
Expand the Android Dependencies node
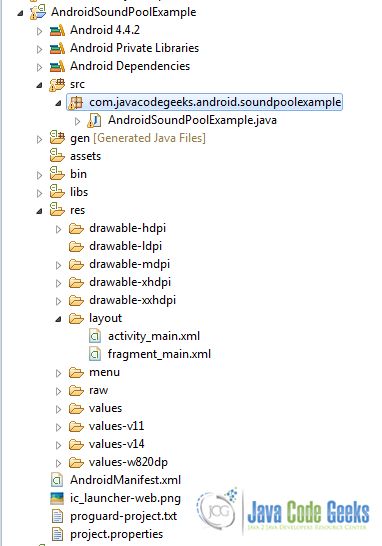coord(39,67)
